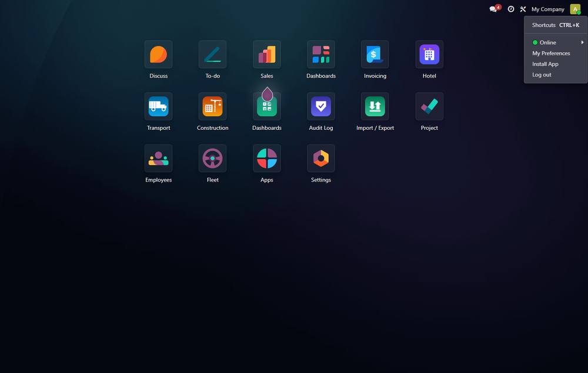The height and width of the screenshot is (373, 588).
Task: Click the user avatar in top bar
Action: click(x=575, y=9)
